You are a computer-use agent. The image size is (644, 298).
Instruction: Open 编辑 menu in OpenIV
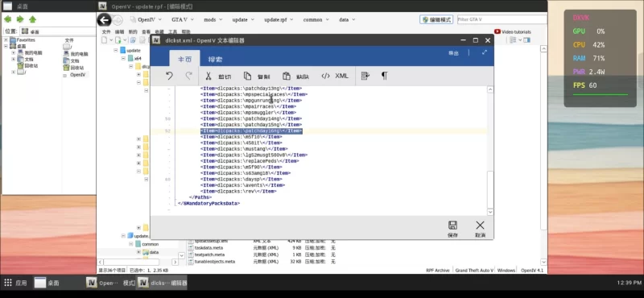(x=119, y=32)
